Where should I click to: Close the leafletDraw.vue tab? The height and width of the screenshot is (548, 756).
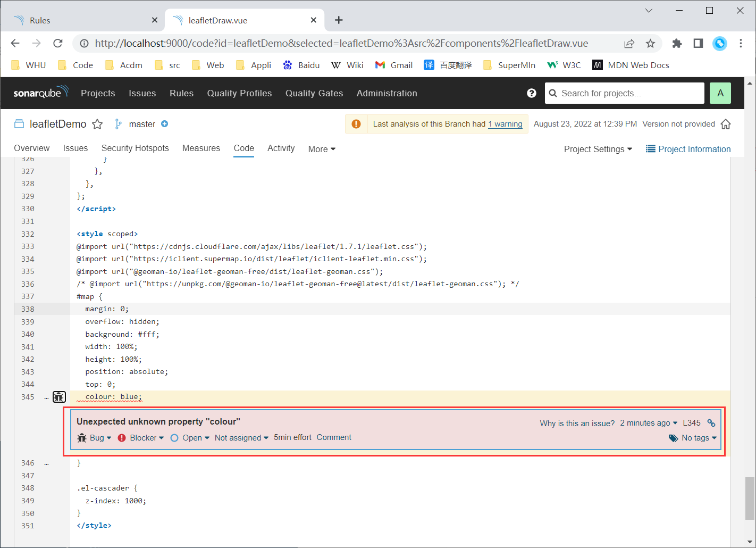pyautogui.click(x=314, y=20)
